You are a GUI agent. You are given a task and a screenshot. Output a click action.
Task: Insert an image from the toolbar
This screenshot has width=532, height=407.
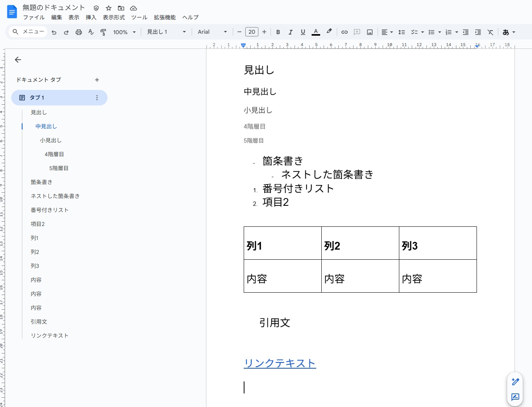pos(370,32)
